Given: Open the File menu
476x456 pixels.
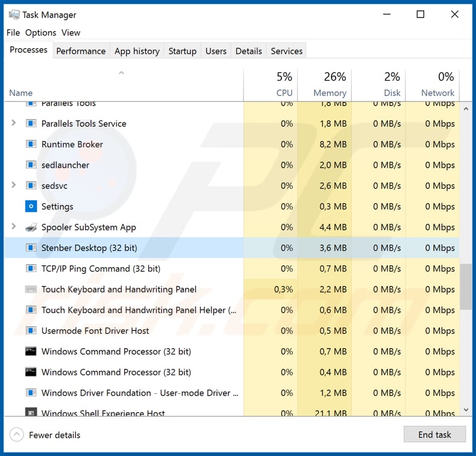Looking at the screenshot, I should [x=13, y=33].
